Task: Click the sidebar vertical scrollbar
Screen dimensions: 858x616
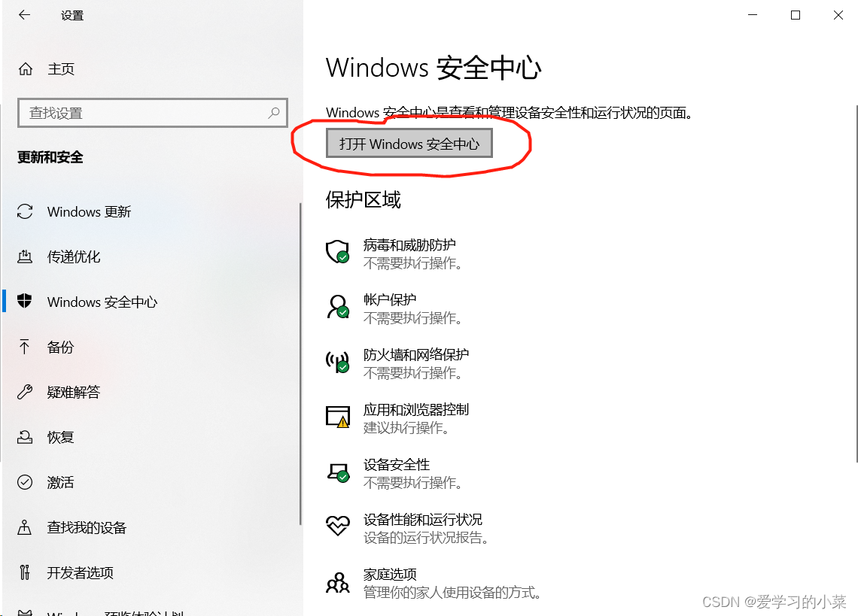Action: click(300, 364)
